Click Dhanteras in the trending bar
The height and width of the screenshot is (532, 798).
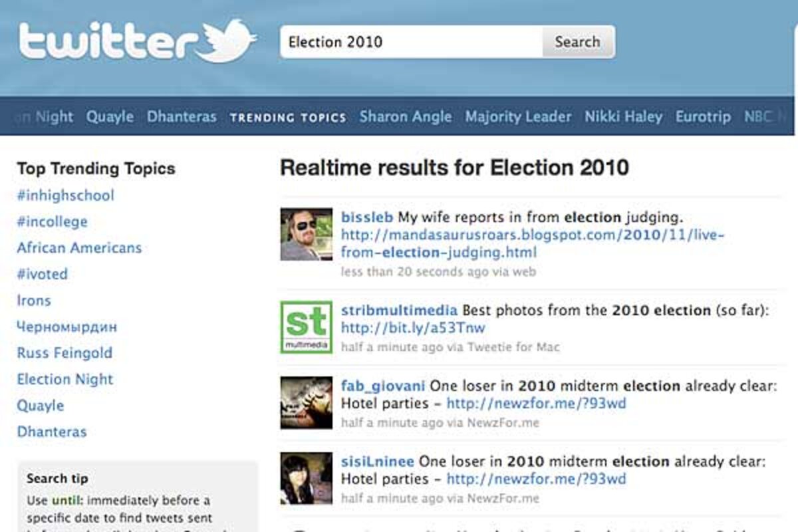coord(182,117)
